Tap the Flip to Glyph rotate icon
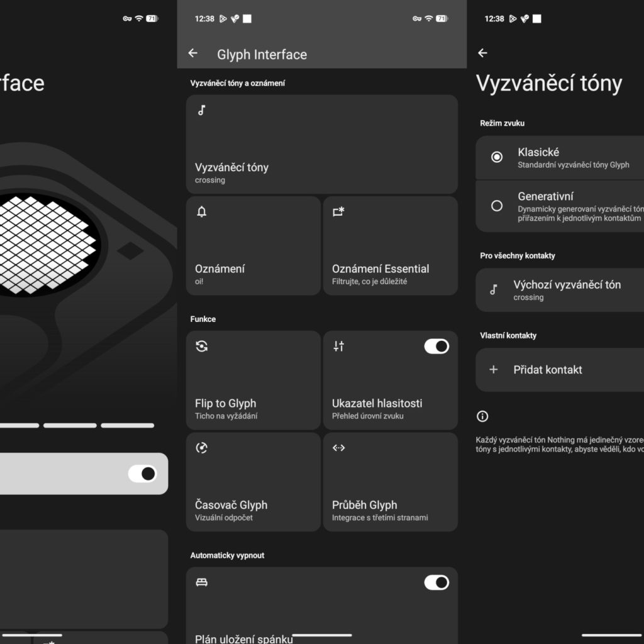The width and height of the screenshot is (644, 644). [x=202, y=346]
